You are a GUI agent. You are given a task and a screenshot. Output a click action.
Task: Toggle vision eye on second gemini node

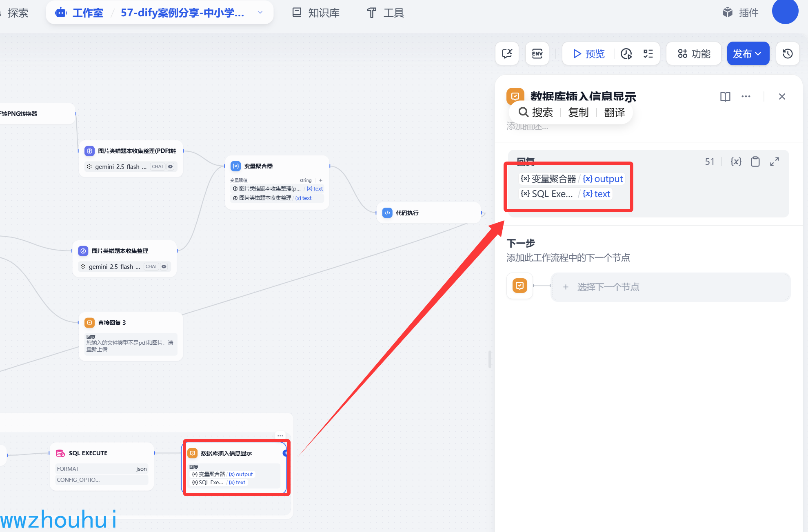[x=164, y=266]
